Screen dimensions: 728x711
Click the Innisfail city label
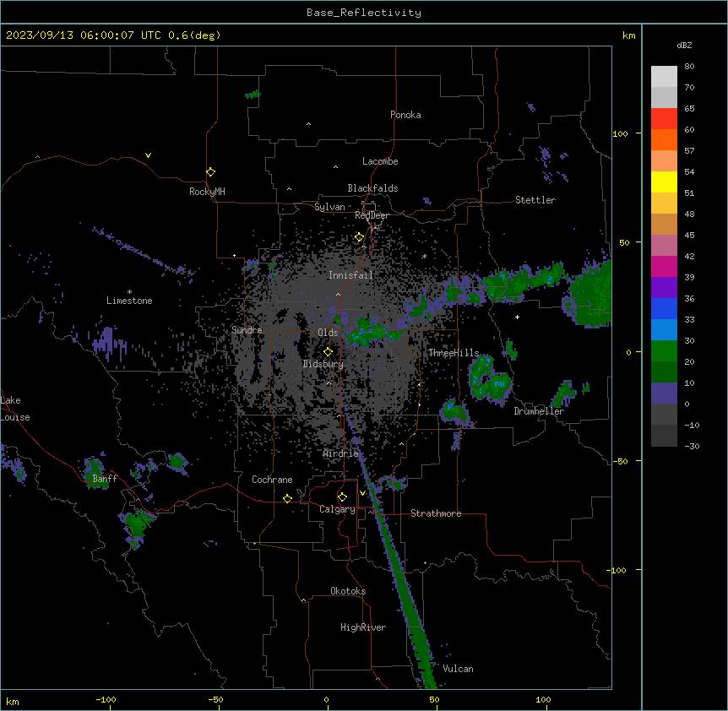(350, 275)
